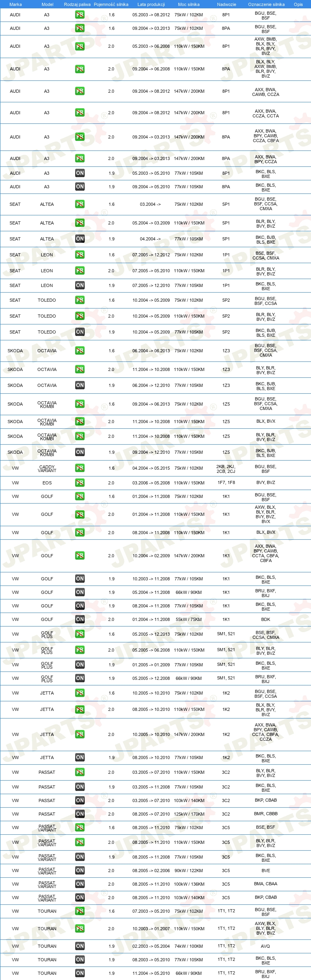Click petrol icon for Audi A3 1.6 8P1

click(x=80, y=15)
